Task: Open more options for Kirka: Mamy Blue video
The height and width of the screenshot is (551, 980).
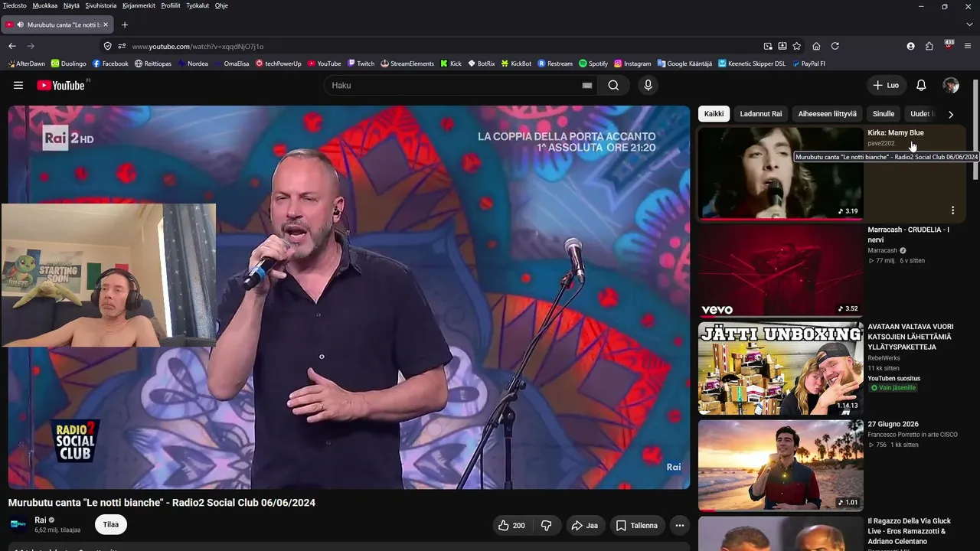Action: coord(952,210)
